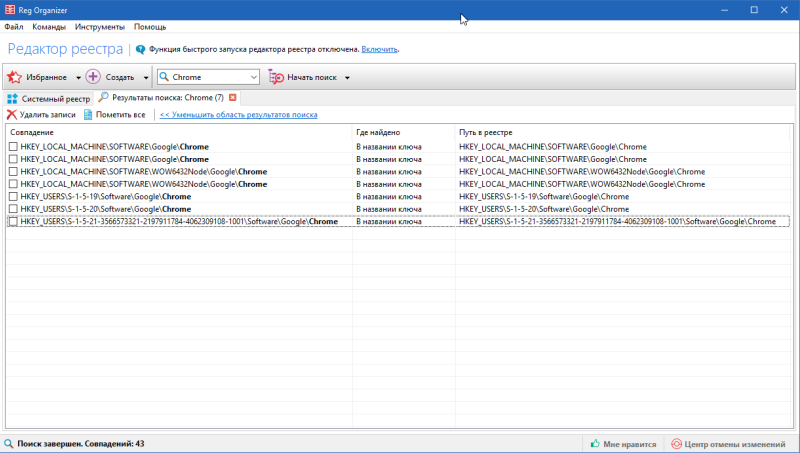This screenshot has height=453, width=800.
Task: Click the Начать поиск button
Action: click(x=303, y=77)
